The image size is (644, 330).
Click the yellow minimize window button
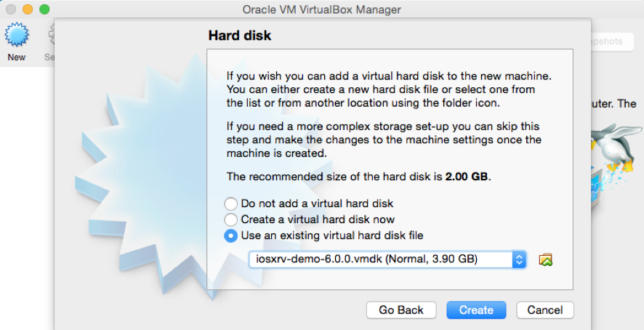28,9
